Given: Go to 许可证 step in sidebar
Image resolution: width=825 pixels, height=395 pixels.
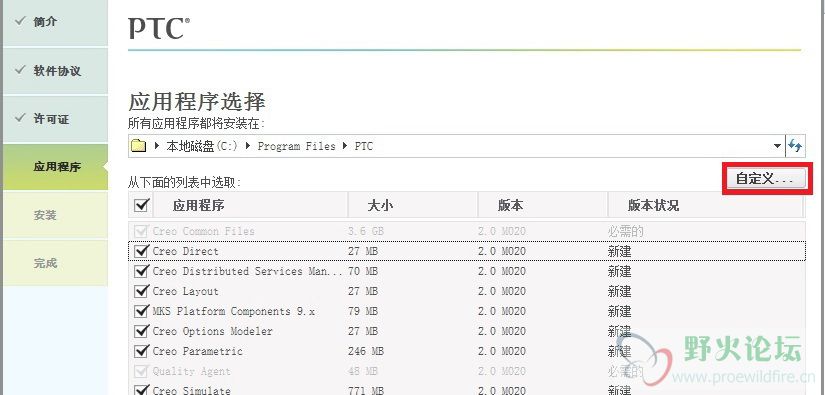Looking at the screenshot, I should pyautogui.click(x=55, y=119).
